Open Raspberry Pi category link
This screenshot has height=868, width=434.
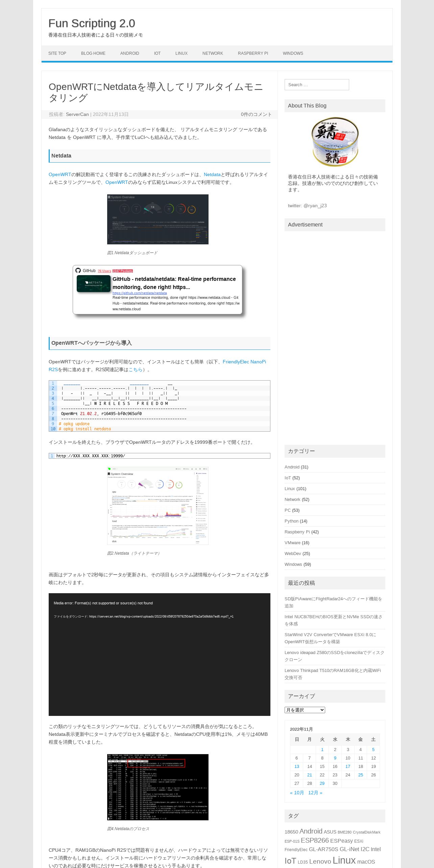[x=297, y=532]
